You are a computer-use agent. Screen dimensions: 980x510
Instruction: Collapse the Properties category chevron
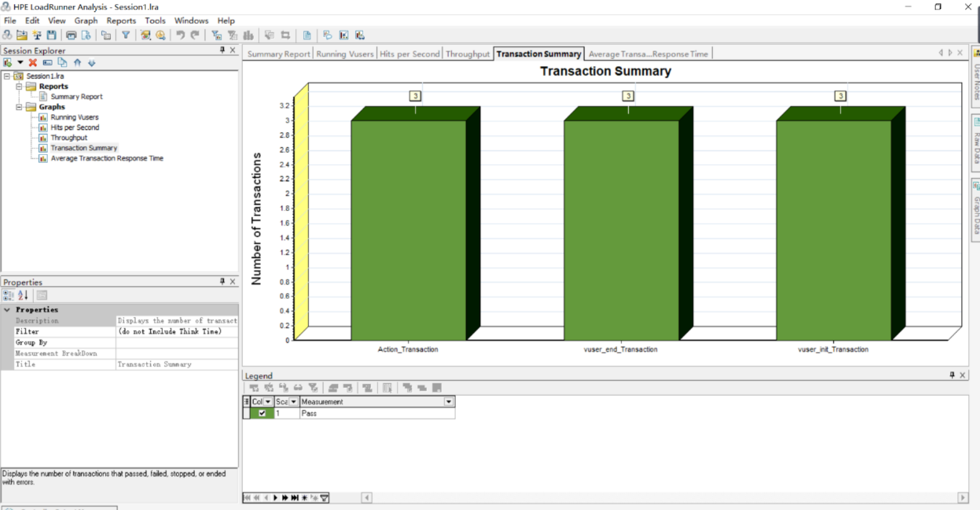[7, 310]
